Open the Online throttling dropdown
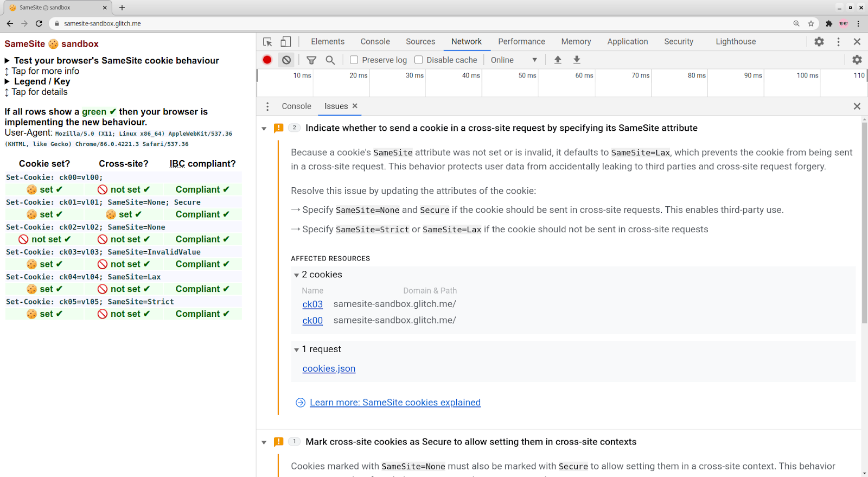 [513, 60]
